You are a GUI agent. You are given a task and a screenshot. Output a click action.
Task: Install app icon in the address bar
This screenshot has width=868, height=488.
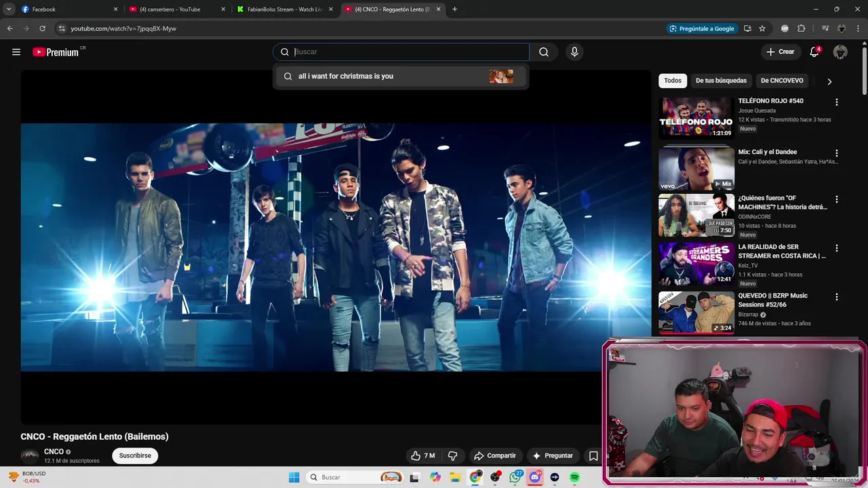[x=747, y=28]
